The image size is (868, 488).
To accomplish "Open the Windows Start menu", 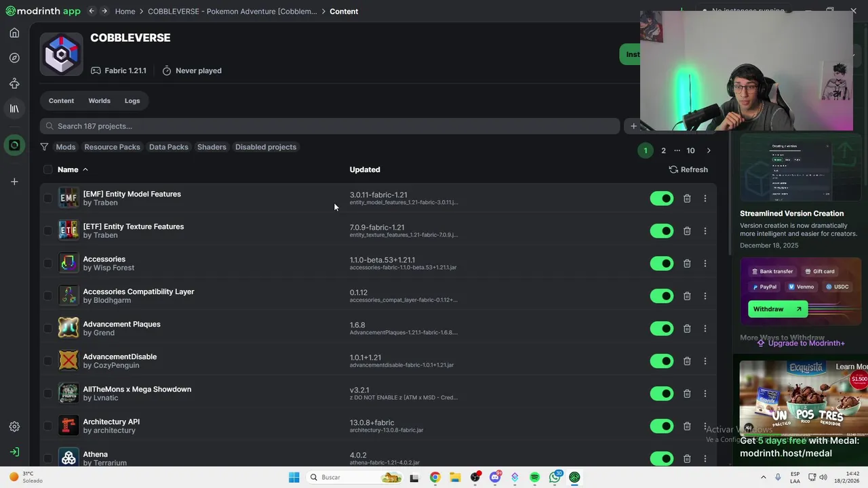I will (294, 477).
